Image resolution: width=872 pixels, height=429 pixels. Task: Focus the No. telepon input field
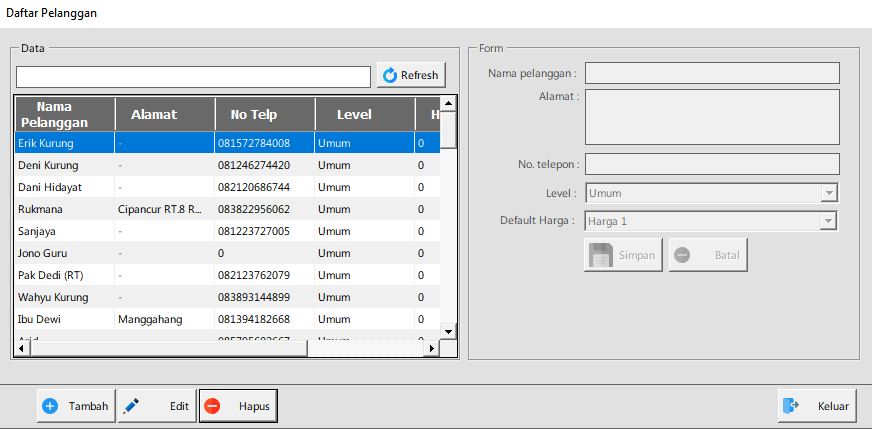(x=712, y=164)
